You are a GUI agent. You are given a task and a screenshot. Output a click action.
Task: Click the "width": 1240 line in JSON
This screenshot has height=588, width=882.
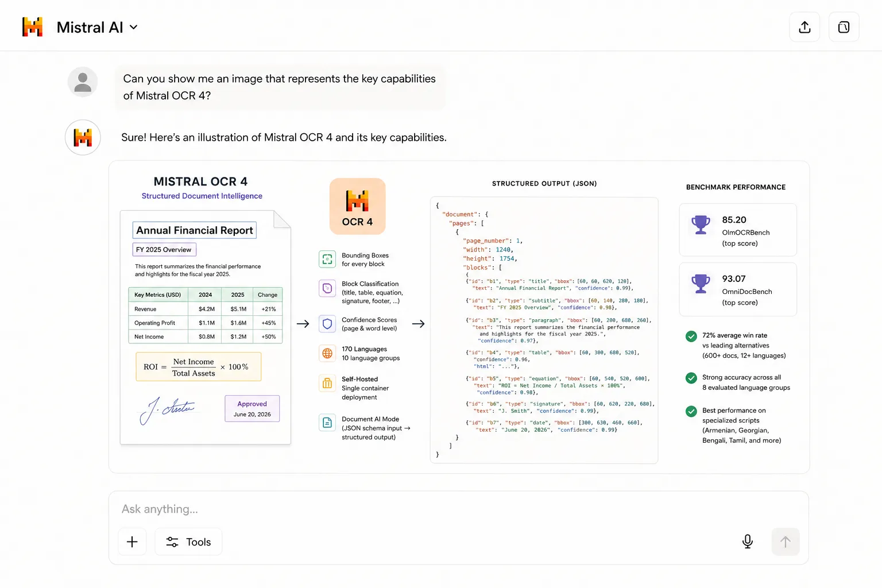point(488,250)
